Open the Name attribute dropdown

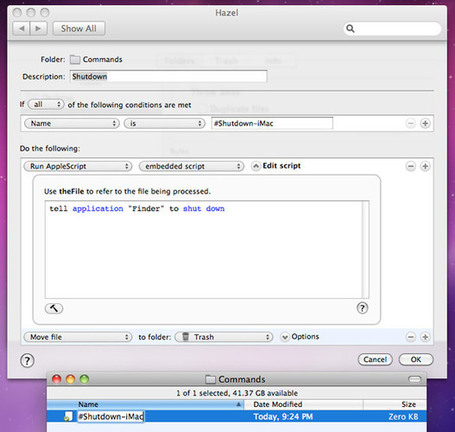pos(72,124)
